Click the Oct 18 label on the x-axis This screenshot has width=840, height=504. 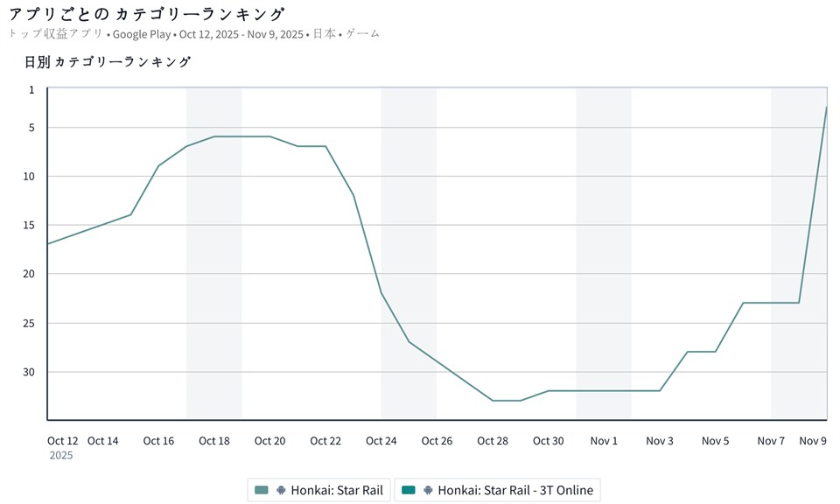tap(214, 441)
